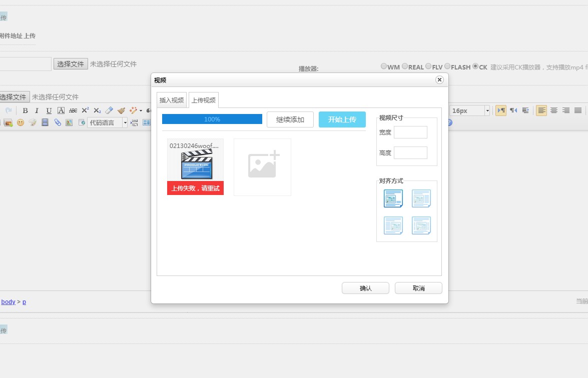This screenshot has height=378, width=588.
Task: Click the upper 选择文件 button
Action: click(x=71, y=64)
